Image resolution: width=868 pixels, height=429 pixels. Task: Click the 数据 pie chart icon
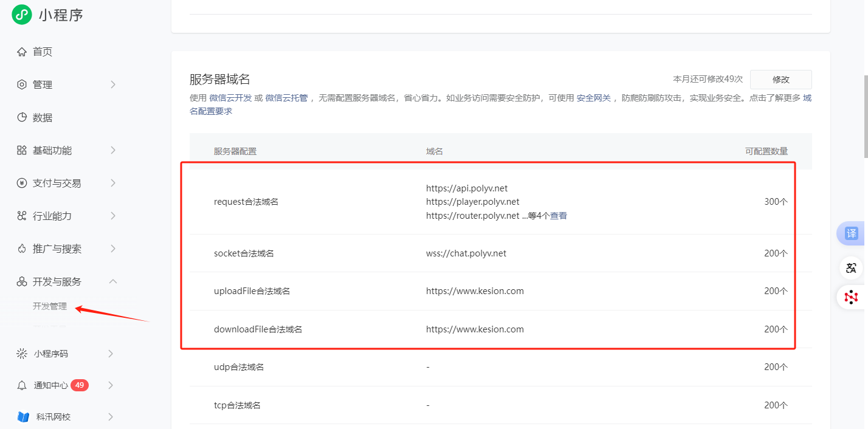click(x=22, y=117)
